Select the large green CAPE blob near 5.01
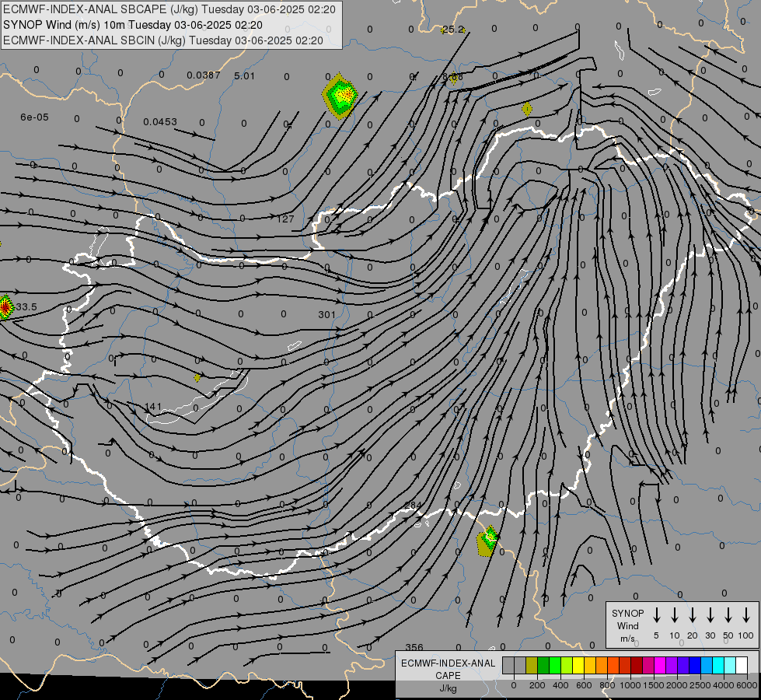Viewport: 761px width, 700px height. click(x=340, y=96)
